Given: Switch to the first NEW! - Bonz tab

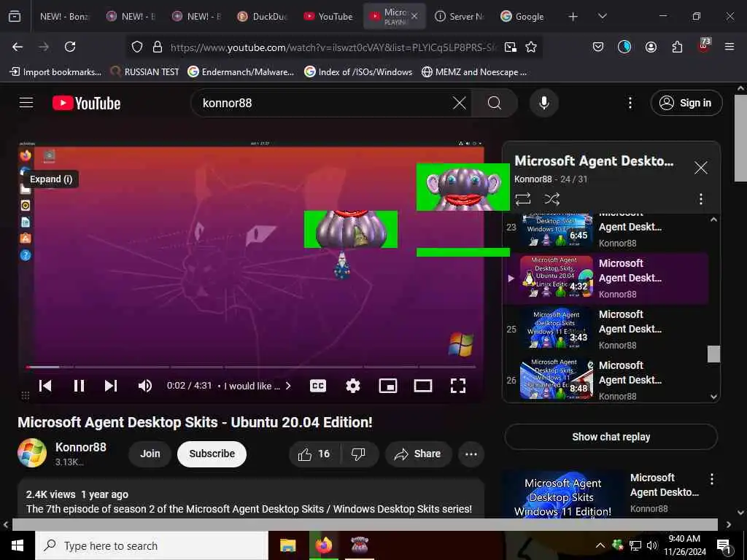Looking at the screenshot, I should 65,16.
